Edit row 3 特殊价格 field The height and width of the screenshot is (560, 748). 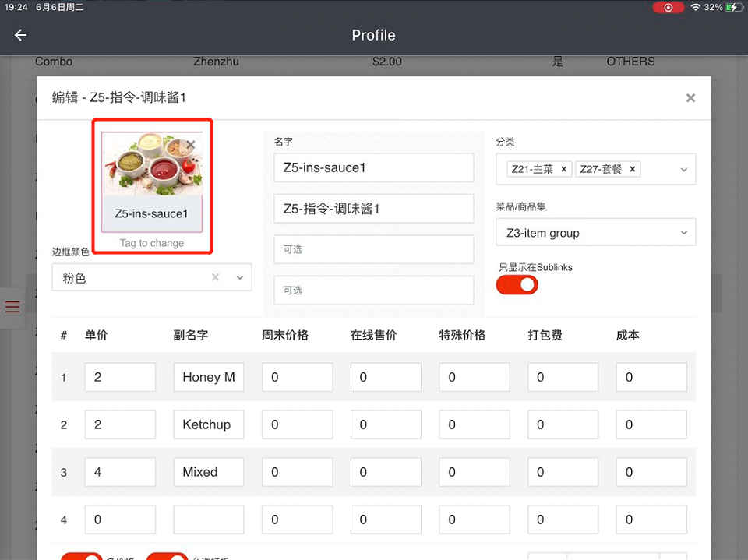[x=475, y=472]
